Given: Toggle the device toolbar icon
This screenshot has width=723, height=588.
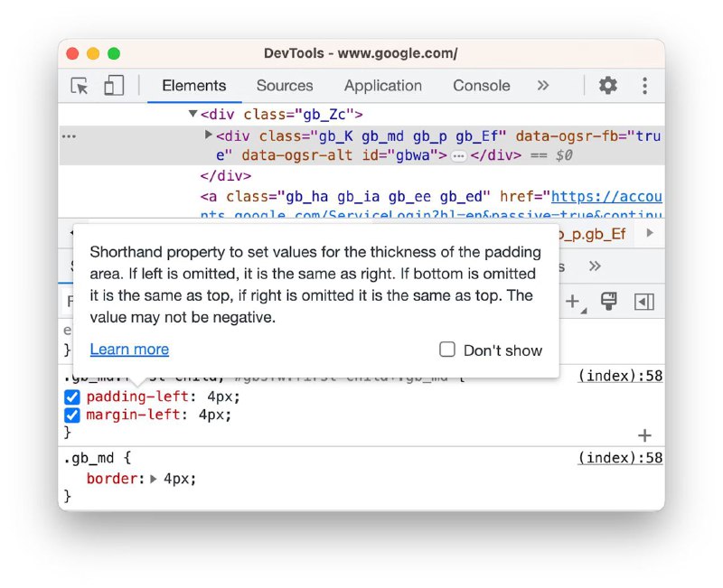Looking at the screenshot, I should tap(114, 86).
